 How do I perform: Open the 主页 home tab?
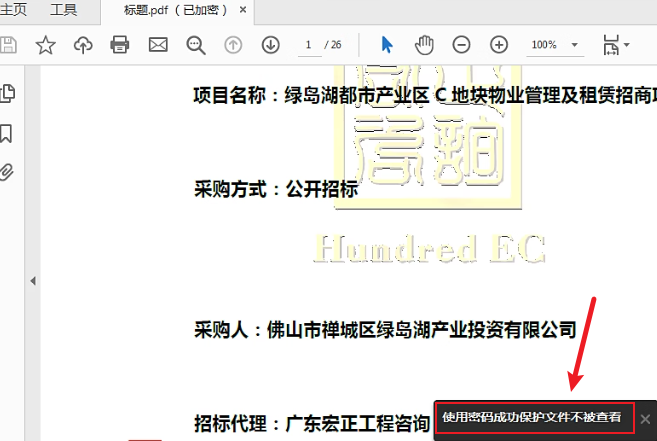click(13, 10)
